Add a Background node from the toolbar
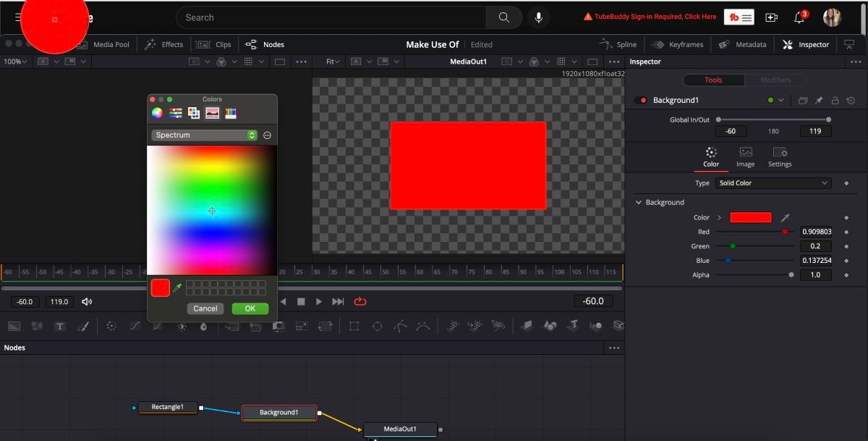The width and height of the screenshot is (868, 441). coord(13,326)
